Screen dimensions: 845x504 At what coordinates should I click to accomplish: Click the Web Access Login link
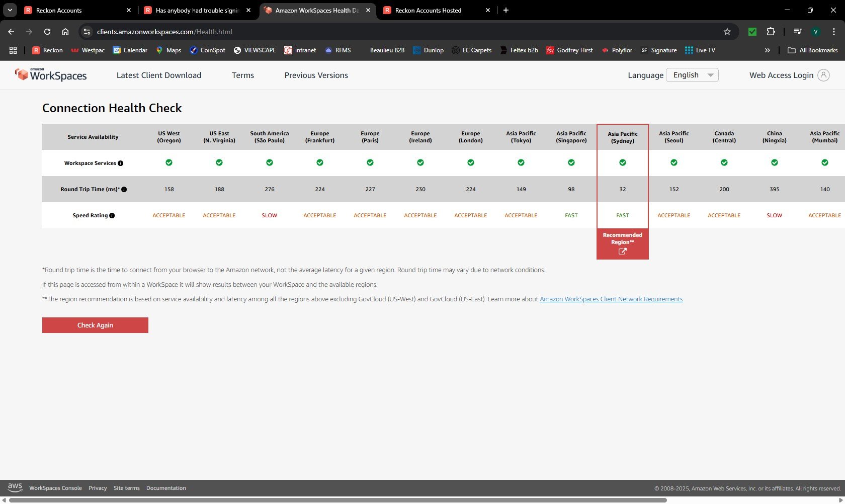(x=781, y=75)
